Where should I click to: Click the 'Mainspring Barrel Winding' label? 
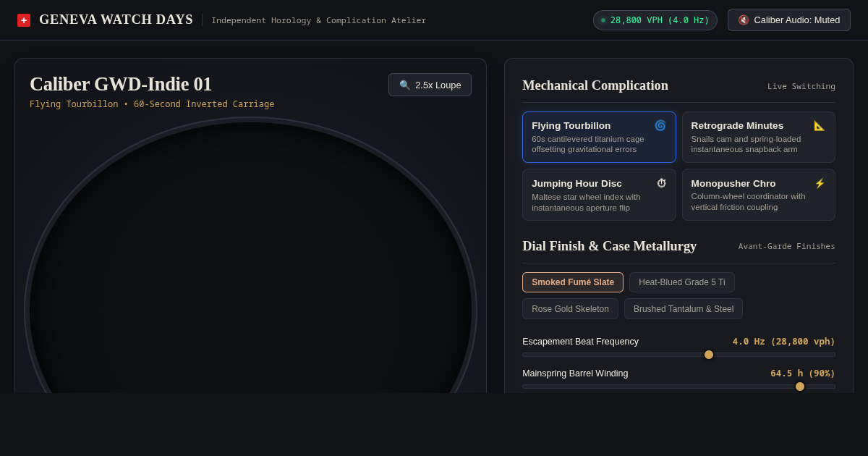tap(576, 373)
